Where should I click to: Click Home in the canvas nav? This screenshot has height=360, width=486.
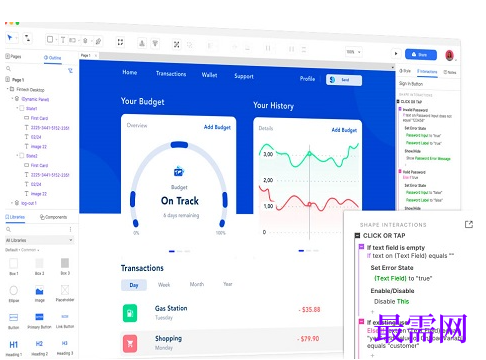coord(130,72)
